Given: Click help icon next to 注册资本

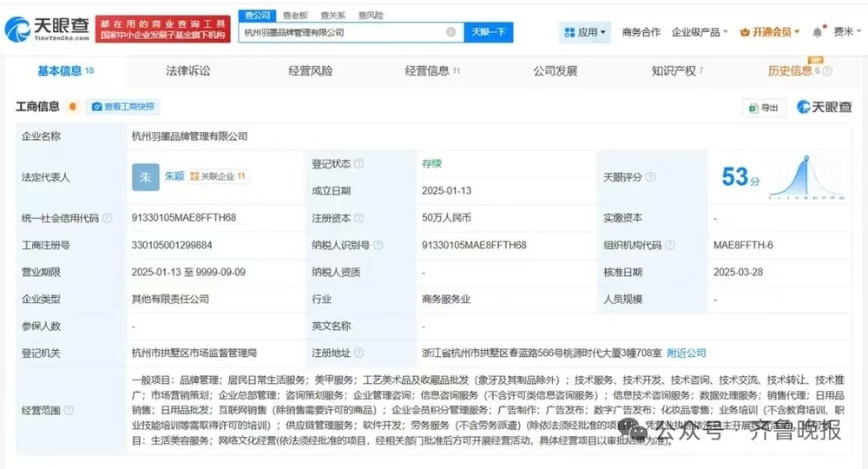Looking at the screenshot, I should (358, 218).
